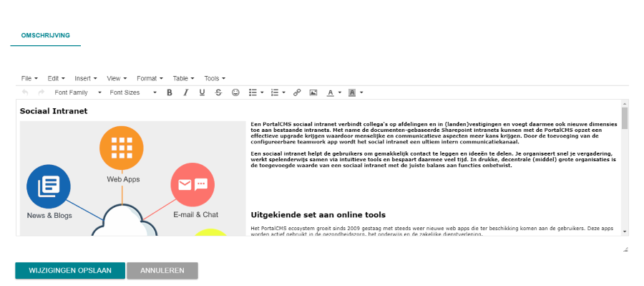This screenshot has width=644, height=286.
Task: Click the paragraph starting 'Een PortalCMS sociaal intranet'
Action: 434,133
